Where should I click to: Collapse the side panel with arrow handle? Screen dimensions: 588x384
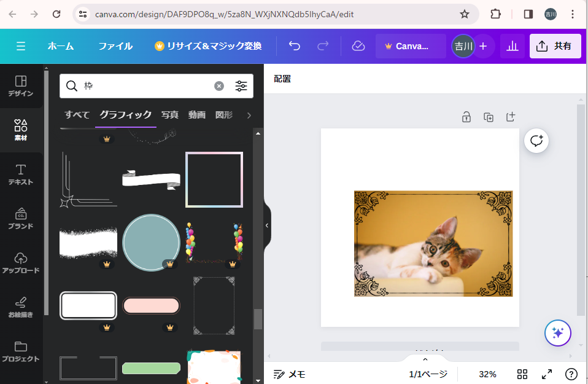pos(267,225)
